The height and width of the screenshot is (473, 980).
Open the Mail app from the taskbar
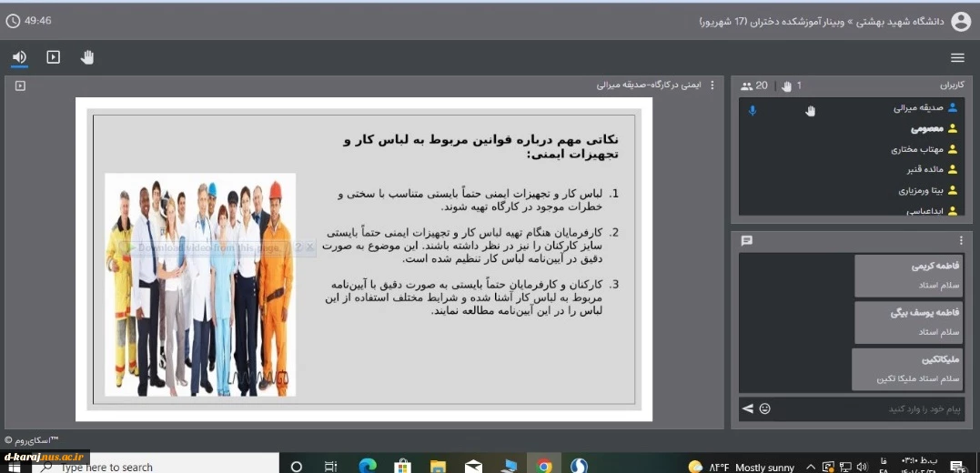click(x=473, y=466)
